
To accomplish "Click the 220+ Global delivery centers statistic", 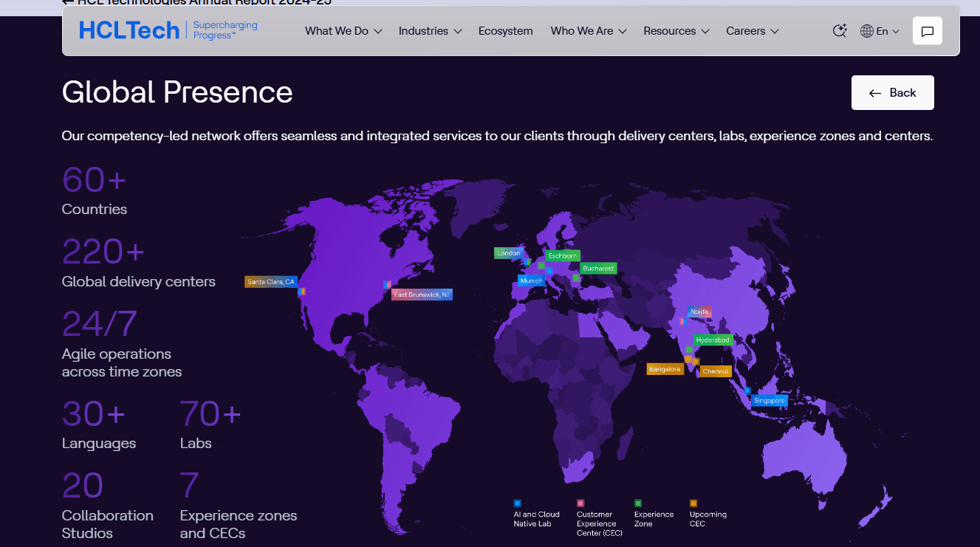I will tap(139, 263).
